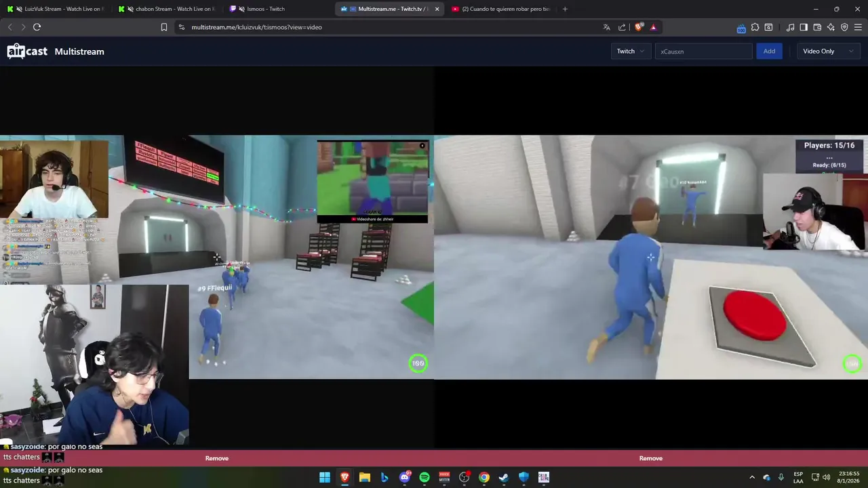Open Discord from the taskbar
Image resolution: width=868 pixels, height=488 pixels.
(405, 477)
